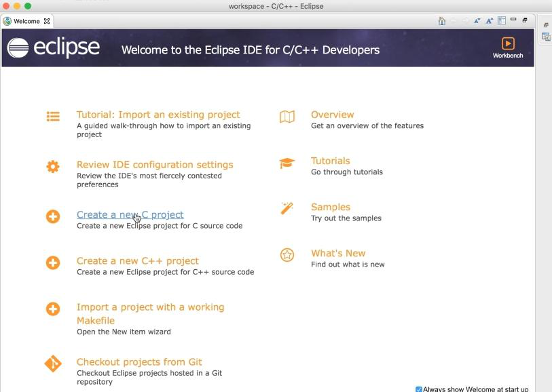Open Review IDE configuration settings

coord(155,165)
